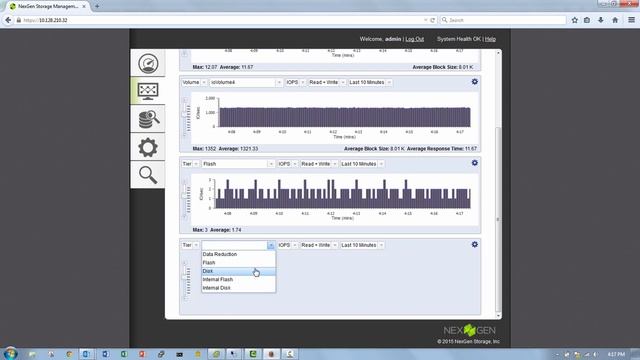Open gear settings for the Volume chart
This screenshot has height=360, width=640.
[474, 82]
